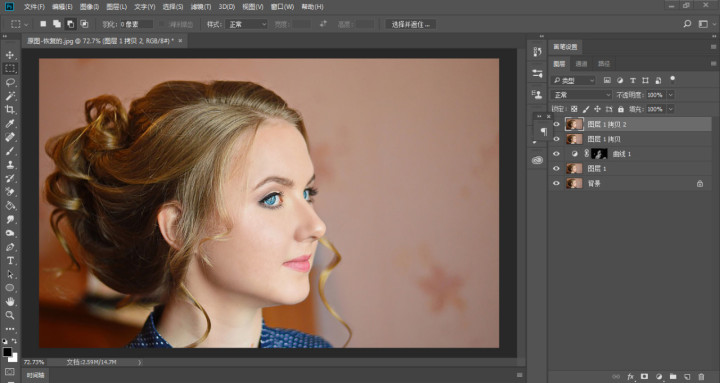Toggle the layer filter on/off switch
Image resolution: width=720 pixels, height=383 pixels.
tap(673, 79)
